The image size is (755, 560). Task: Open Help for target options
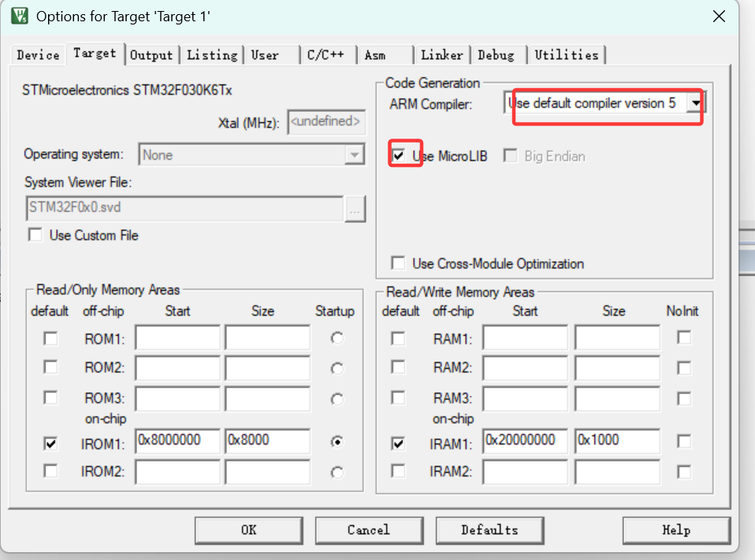[x=676, y=530]
